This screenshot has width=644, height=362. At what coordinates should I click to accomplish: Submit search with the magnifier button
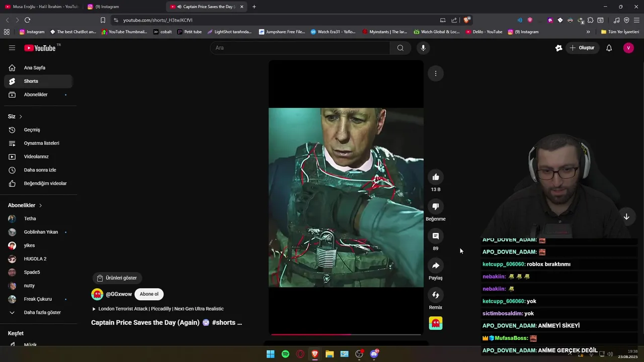[400, 48]
